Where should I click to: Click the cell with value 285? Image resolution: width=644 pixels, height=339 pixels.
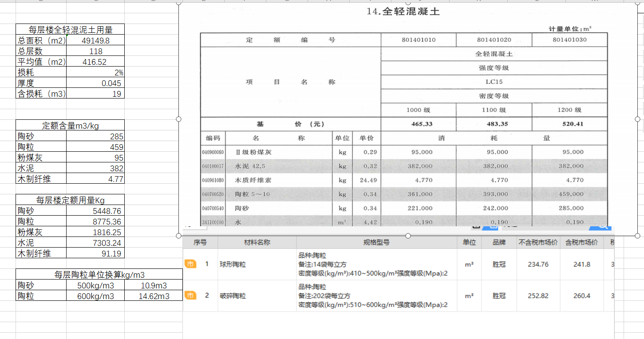(x=95, y=136)
